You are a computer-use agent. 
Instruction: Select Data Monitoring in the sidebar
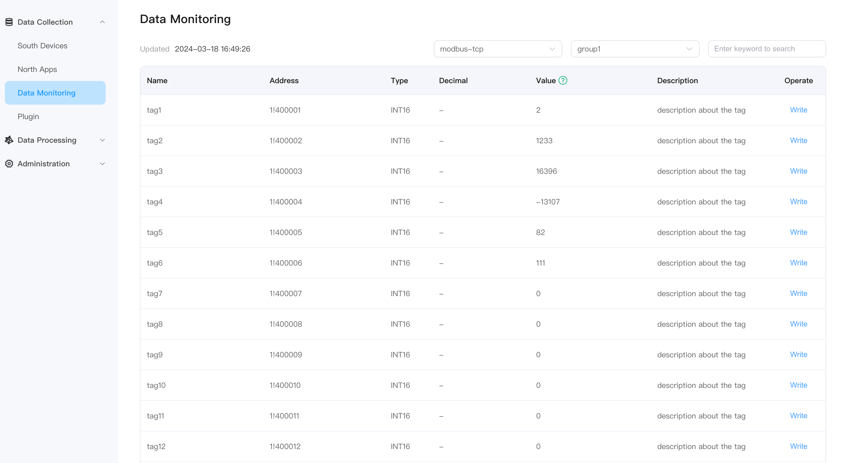[46, 93]
